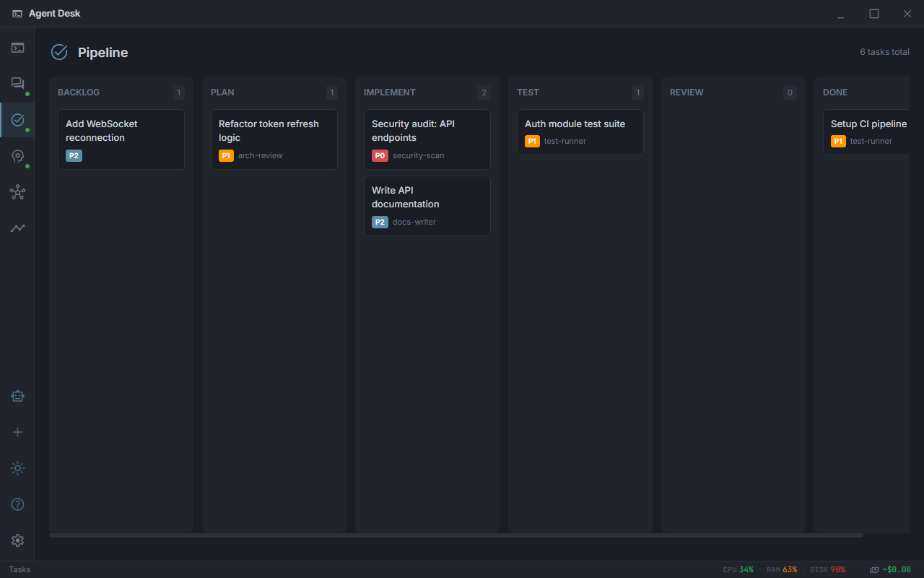924x578 pixels.
Task: Click the horizontal scrollbar under the board
Action: (456, 535)
